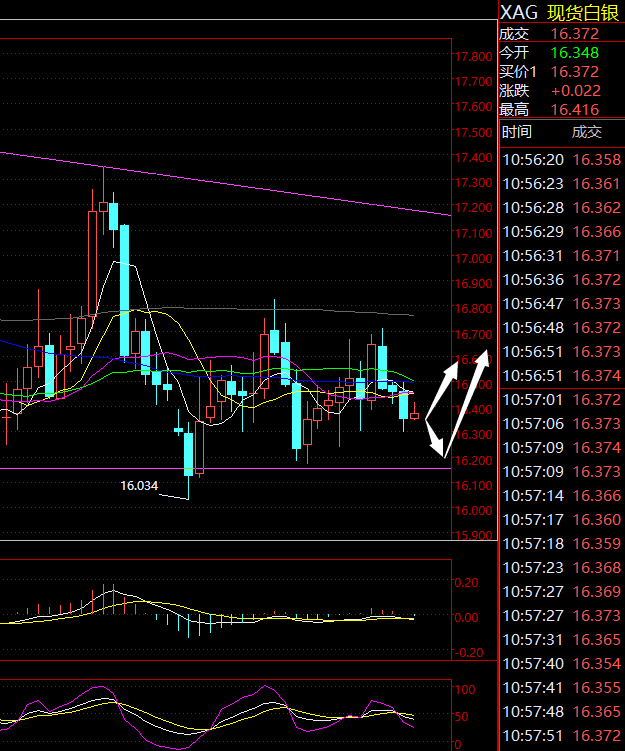This screenshot has width=625, height=751.
Task: Click the 0.20 MACD axis label
Action: [x=466, y=582]
